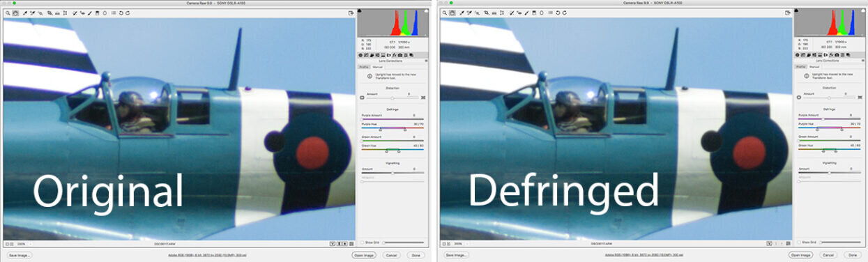This screenshot has height=262, width=868.
Task: Rotate image clockwise in Original window
Action: pos(128,13)
